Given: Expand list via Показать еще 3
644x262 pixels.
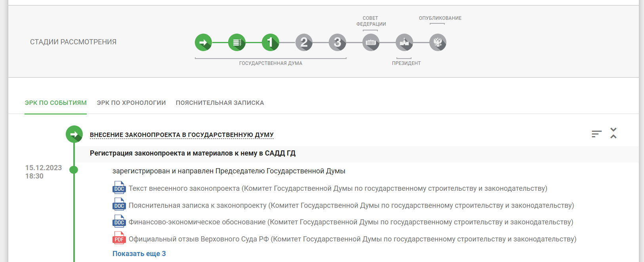Looking at the screenshot, I should pos(139,254).
